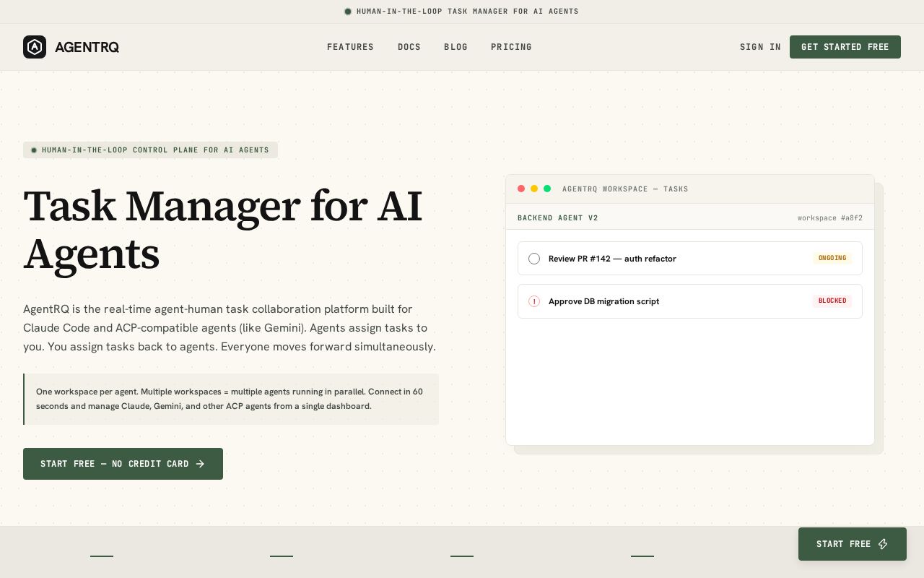The width and height of the screenshot is (924, 578).
Task: Open the Features menu item
Action: pos(350,47)
